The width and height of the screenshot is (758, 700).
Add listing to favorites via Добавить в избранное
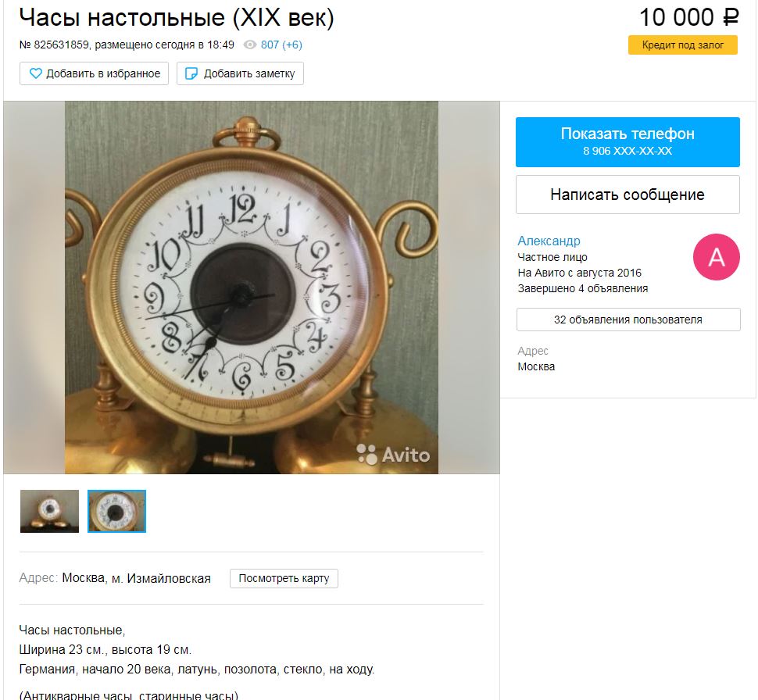pos(95,73)
